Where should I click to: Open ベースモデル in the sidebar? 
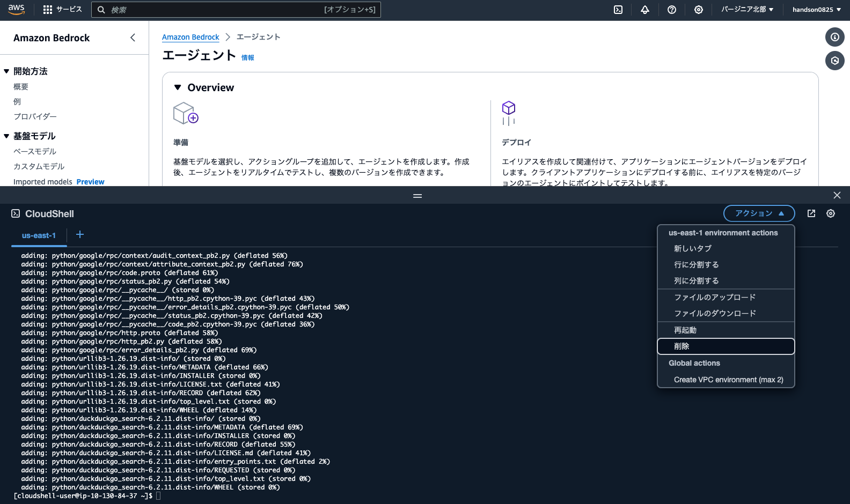35,151
